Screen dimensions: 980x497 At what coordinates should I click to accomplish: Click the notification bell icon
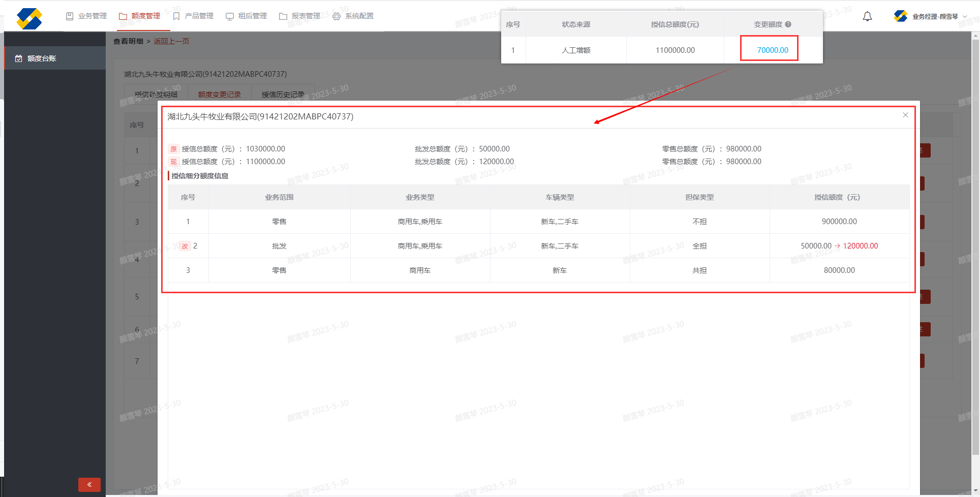[x=867, y=17]
